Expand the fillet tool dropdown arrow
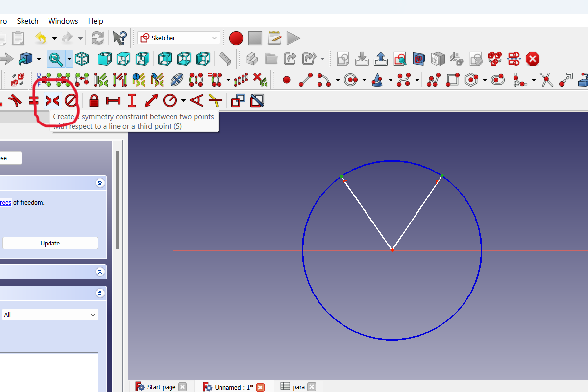Screen dimensions: 588x392 click(x=533, y=80)
